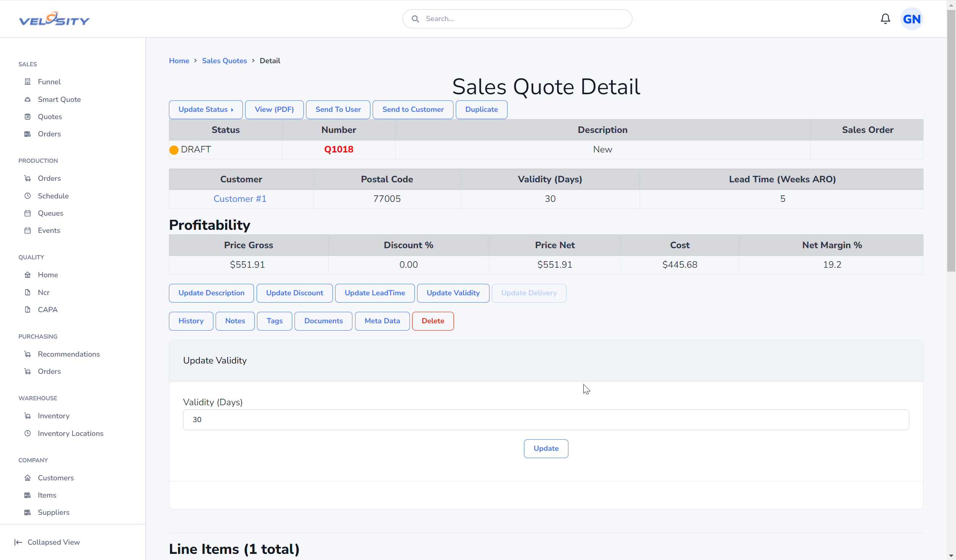The image size is (956, 560).
Task: Click the page vertical scrollbar
Action: point(951,141)
